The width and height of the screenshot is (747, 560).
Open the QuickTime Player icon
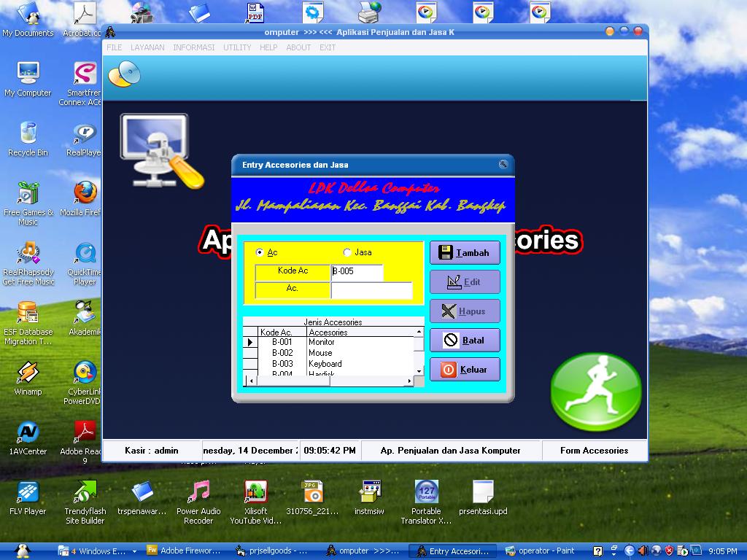[85, 263]
